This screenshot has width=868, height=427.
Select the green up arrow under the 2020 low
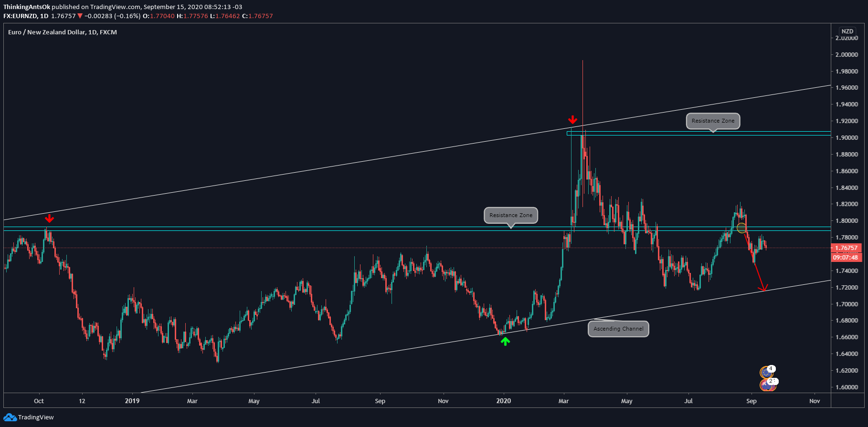(505, 341)
